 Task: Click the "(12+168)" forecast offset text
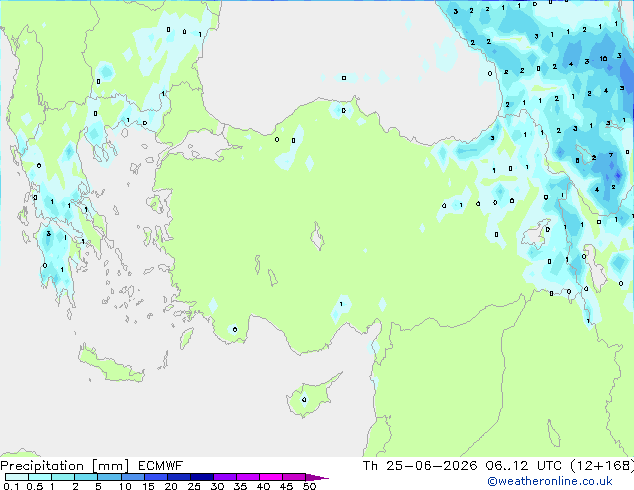pos(602,466)
